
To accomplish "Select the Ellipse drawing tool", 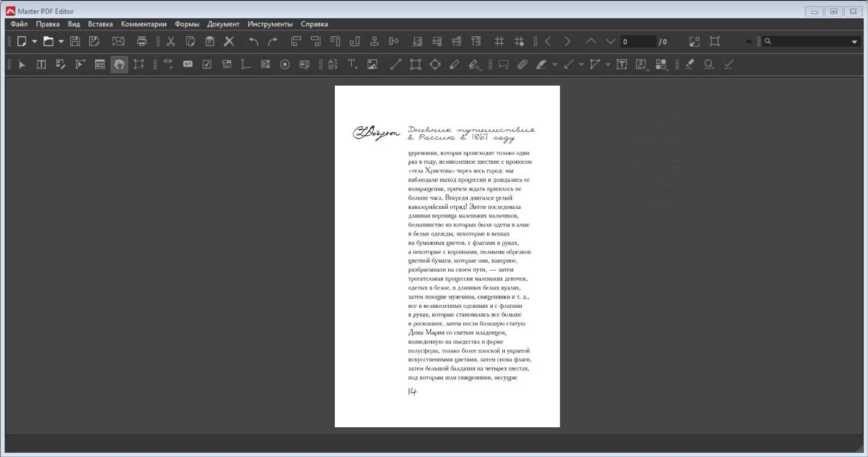I will (x=435, y=64).
